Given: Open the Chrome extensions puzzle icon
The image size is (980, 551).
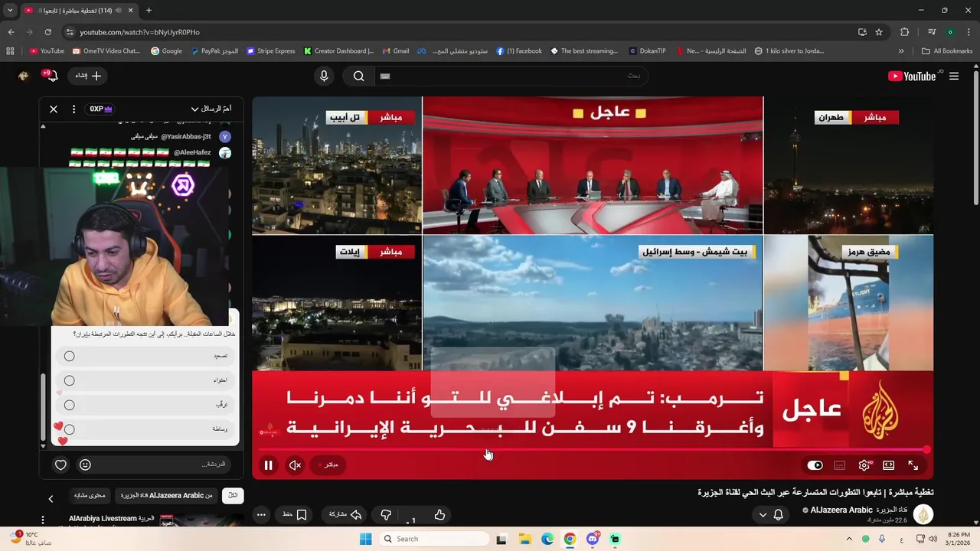Looking at the screenshot, I should click(904, 32).
